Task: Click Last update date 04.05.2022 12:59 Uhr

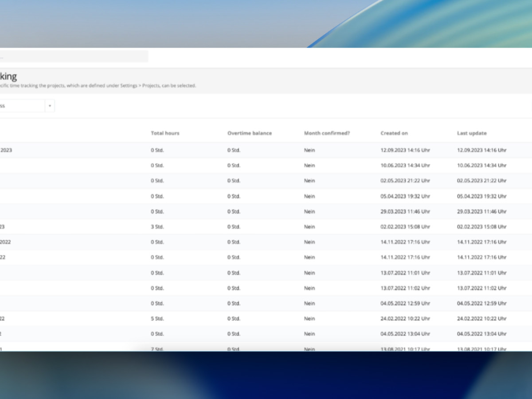Action: (482, 303)
